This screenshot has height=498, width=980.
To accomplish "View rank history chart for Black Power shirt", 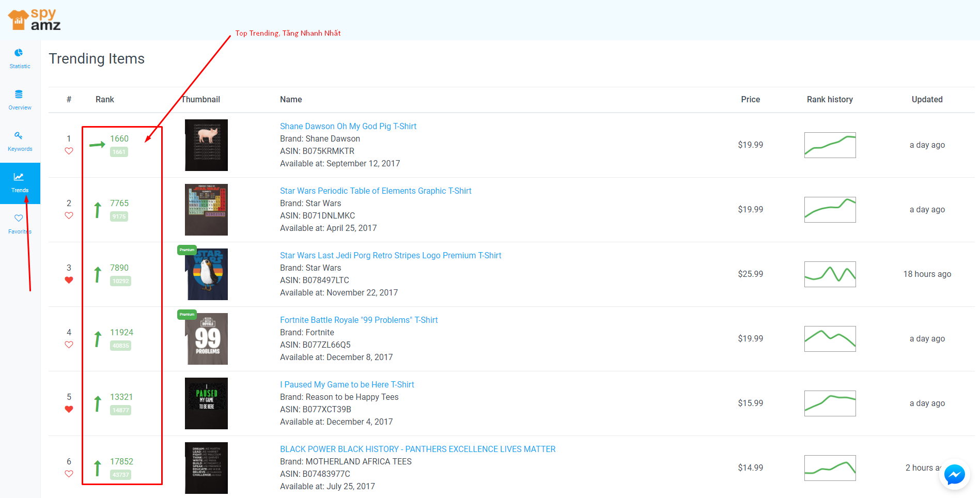I will pyautogui.click(x=830, y=468).
